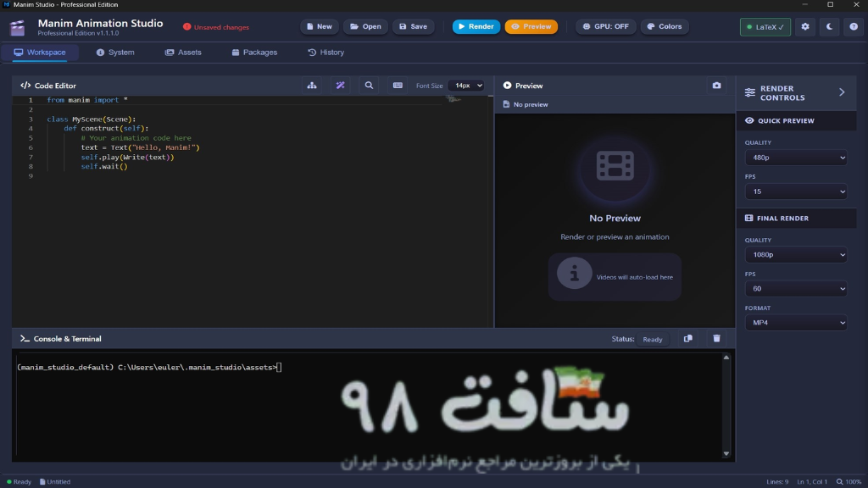
Task: Toggle the LaTeX status indicator
Action: click(x=765, y=26)
